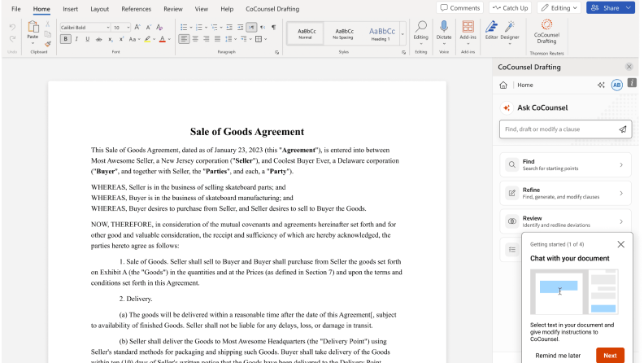Screen dimensions: 644x363
Task: Click the send icon in Ask CoCounsel box
Action: [x=622, y=129]
